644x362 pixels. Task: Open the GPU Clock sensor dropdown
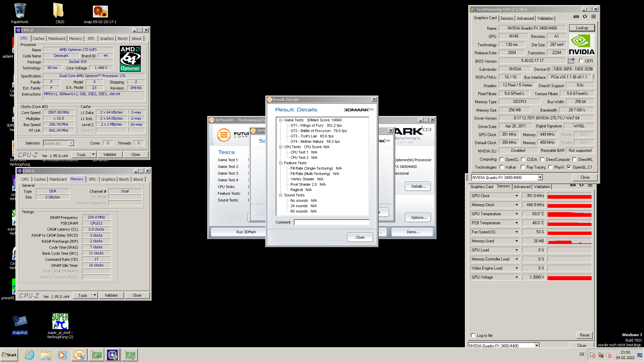tap(517, 196)
